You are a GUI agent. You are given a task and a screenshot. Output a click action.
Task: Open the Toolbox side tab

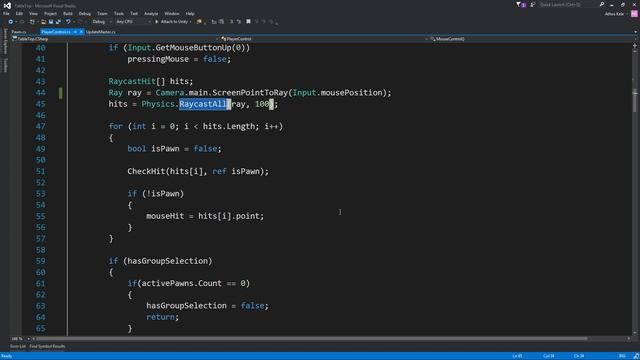click(x=5, y=65)
